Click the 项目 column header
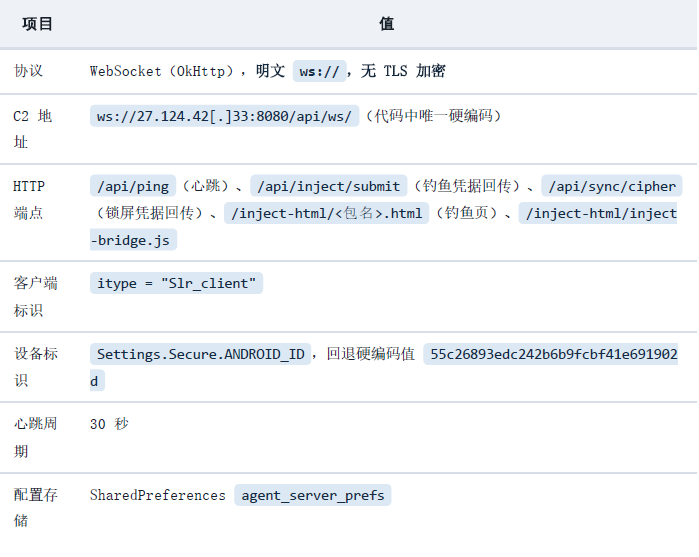This screenshot has height=557, width=699. [37, 24]
